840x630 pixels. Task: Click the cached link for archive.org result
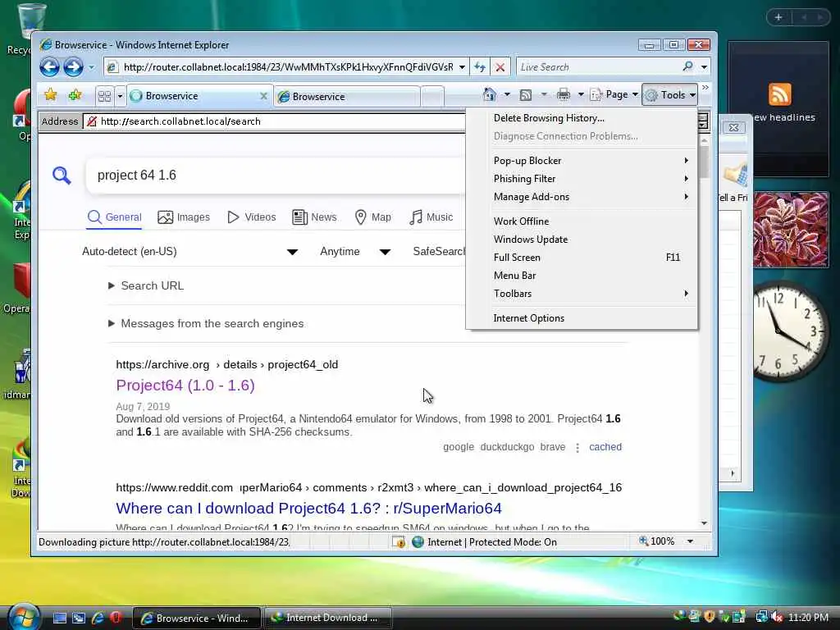click(605, 447)
